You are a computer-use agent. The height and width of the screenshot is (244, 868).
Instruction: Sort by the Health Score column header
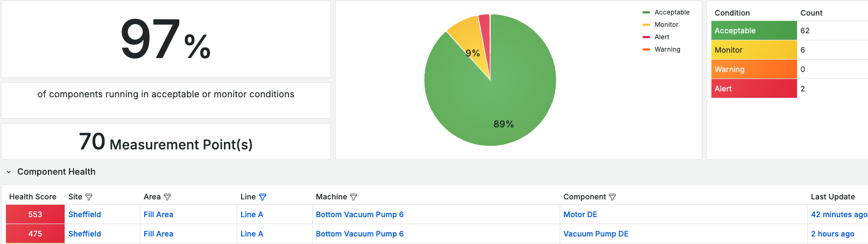[x=33, y=197]
